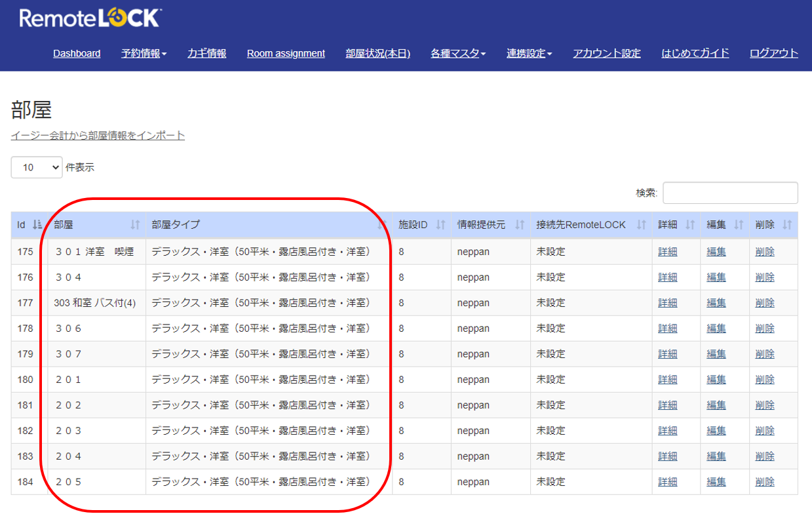This screenshot has height=516, width=812.
Task: Sort by 施設ID column sort icon
Action: point(440,225)
